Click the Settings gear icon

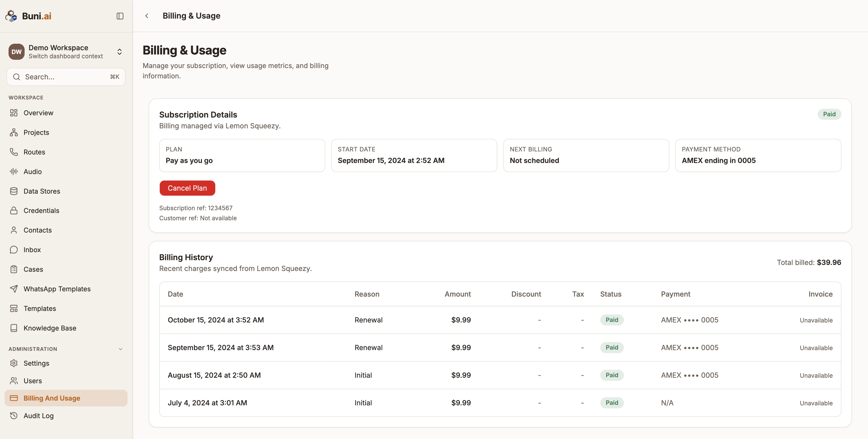(14, 363)
